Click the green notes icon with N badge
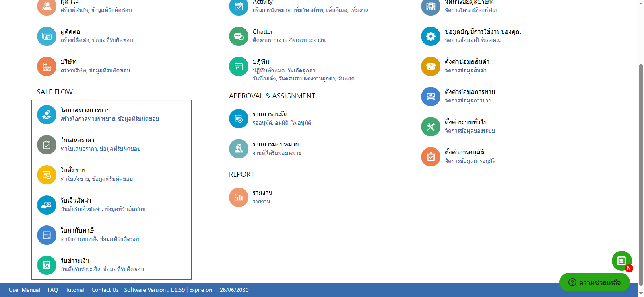 (x=621, y=261)
